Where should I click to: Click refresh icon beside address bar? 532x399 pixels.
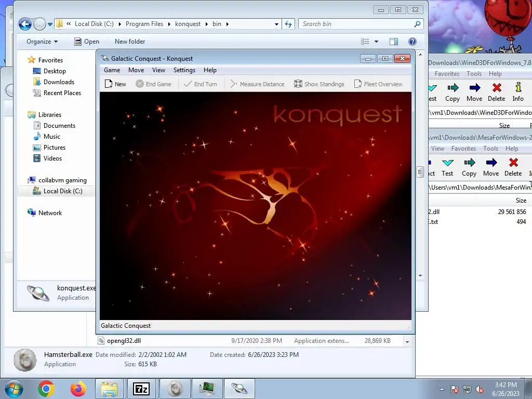coord(288,24)
